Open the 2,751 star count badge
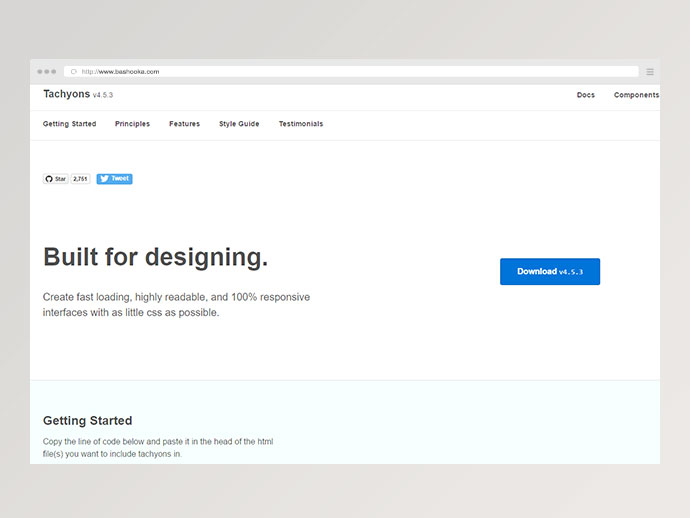This screenshot has height=518, width=690. click(80, 179)
